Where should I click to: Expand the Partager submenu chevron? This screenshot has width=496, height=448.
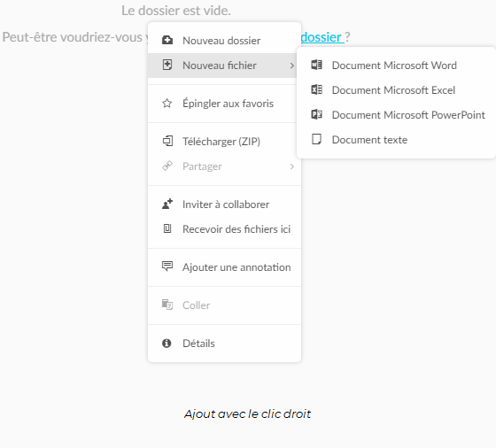point(291,166)
